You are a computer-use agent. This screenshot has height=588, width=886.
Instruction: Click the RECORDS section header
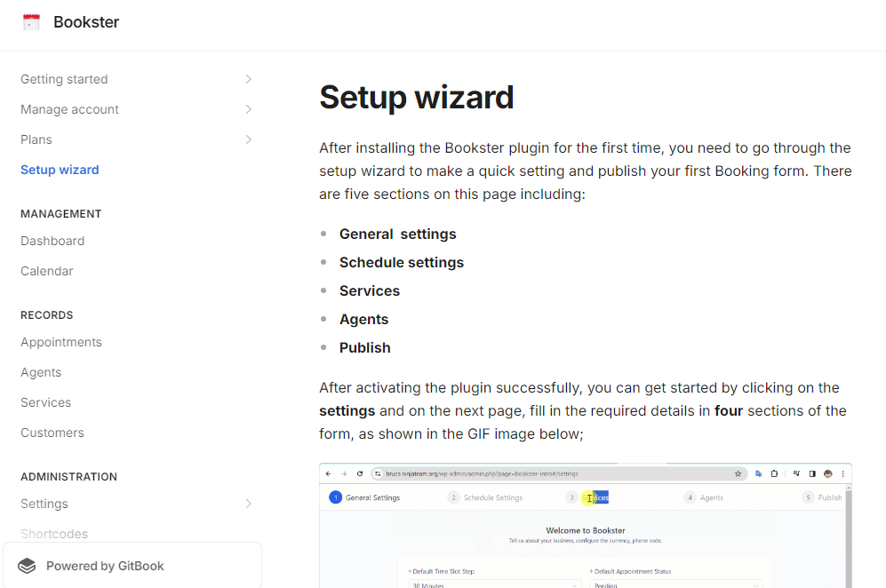pyautogui.click(x=47, y=315)
